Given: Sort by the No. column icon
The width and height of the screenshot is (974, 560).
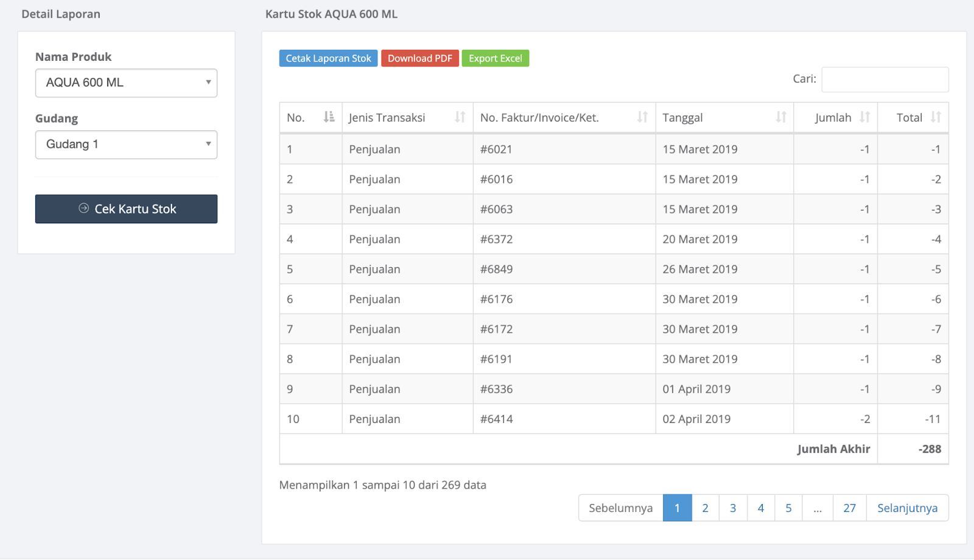Looking at the screenshot, I should [x=329, y=117].
